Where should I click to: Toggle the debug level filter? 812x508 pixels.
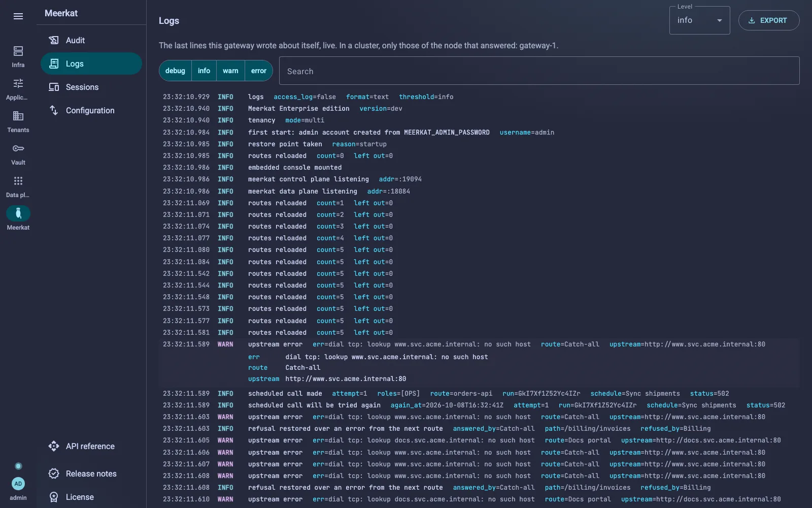coord(175,71)
